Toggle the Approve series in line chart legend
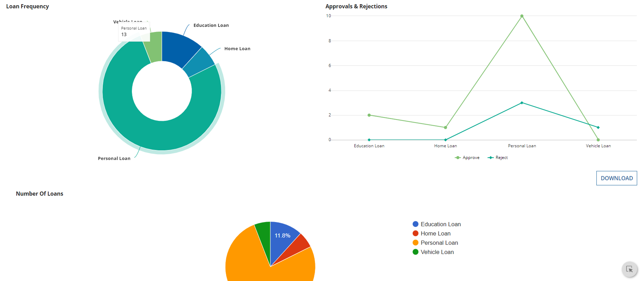Image resolution: width=644 pixels, height=281 pixels. (x=467, y=158)
